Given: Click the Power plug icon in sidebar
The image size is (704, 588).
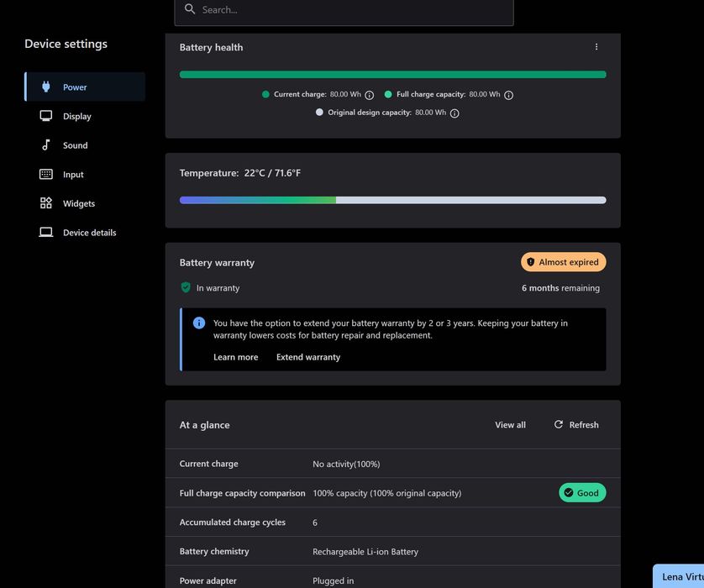Looking at the screenshot, I should pyautogui.click(x=46, y=87).
